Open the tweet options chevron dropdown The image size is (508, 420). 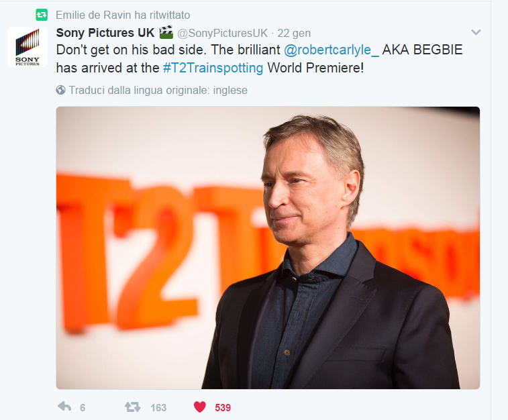tap(476, 32)
